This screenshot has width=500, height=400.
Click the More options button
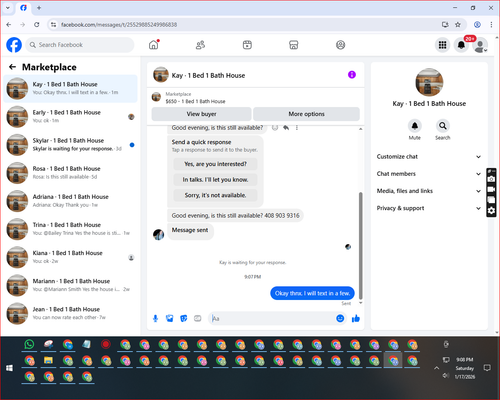click(x=306, y=114)
